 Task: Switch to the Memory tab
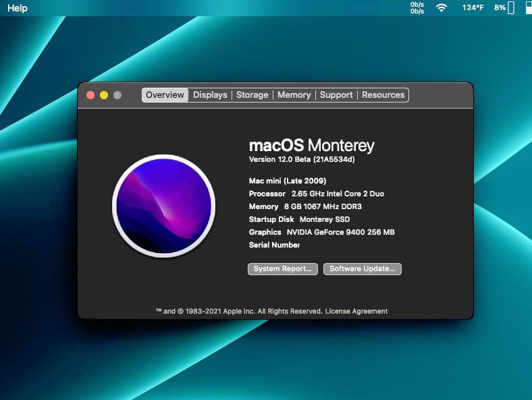[x=294, y=95]
